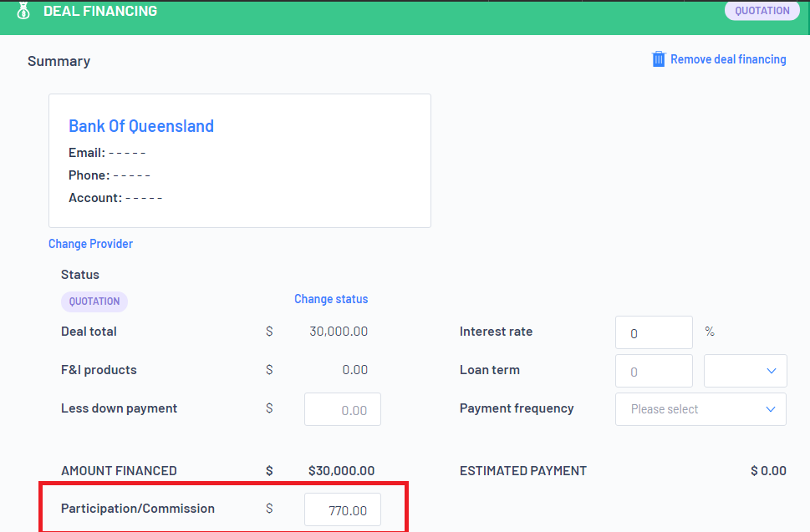Screen dimensions: 810x532
Task: Click the Less down payment input
Action: tap(342, 410)
